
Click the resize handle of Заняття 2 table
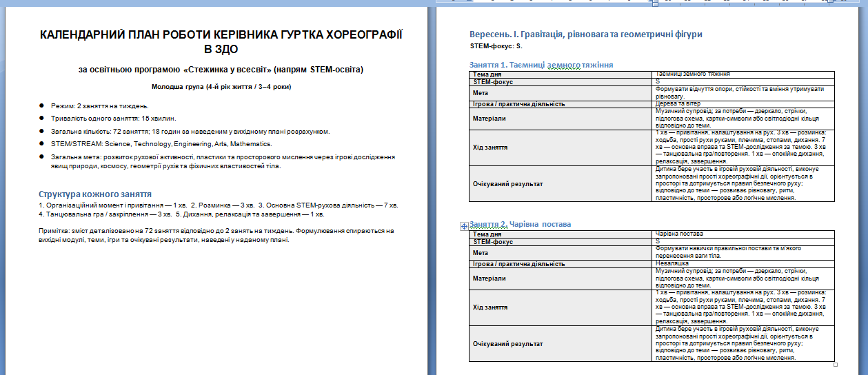click(836, 364)
